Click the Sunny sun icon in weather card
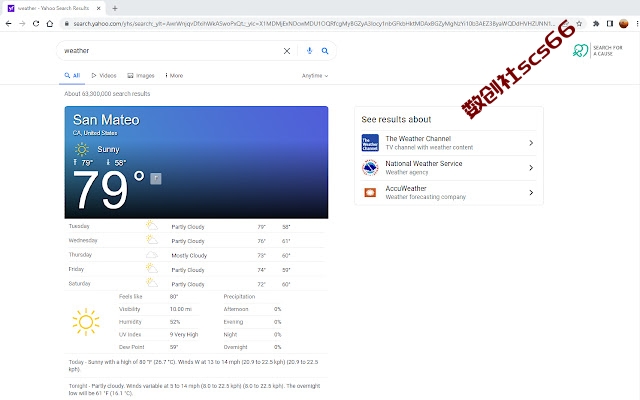Viewport: 640px width, 400px height. pyautogui.click(x=82, y=149)
